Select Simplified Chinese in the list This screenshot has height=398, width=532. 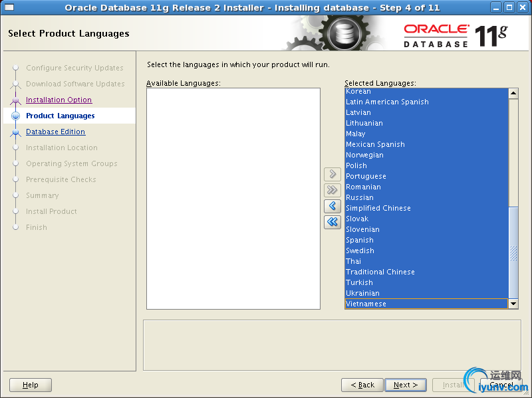426,208
